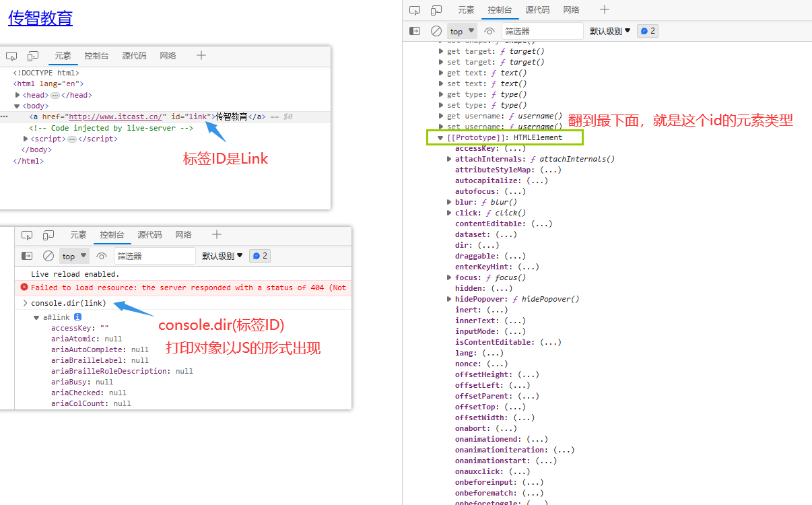The width and height of the screenshot is (812, 505).
Task: Collapse the a#link object node
Action: 36,317
